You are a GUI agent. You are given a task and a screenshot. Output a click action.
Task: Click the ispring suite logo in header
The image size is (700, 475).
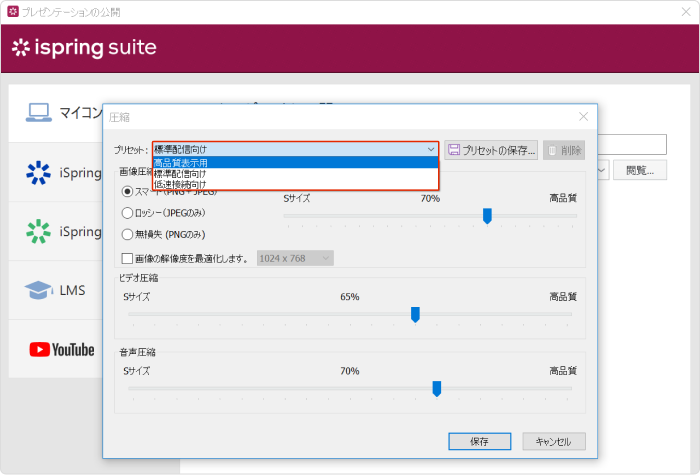tap(84, 47)
